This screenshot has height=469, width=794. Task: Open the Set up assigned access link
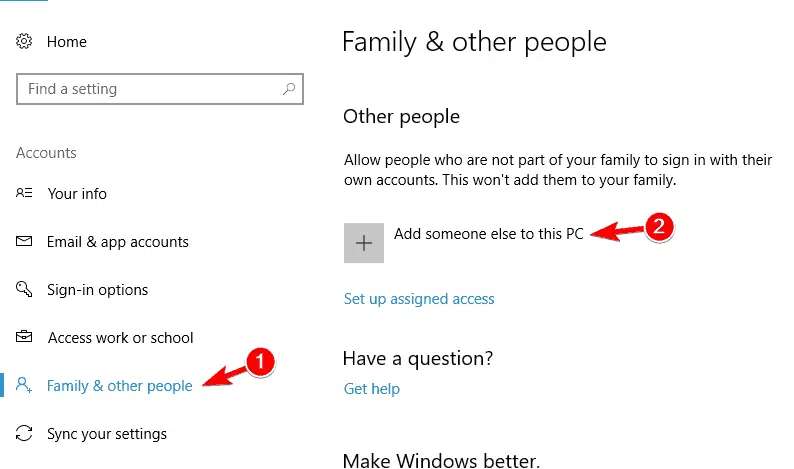pyautogui.click(x=419, y=299)
